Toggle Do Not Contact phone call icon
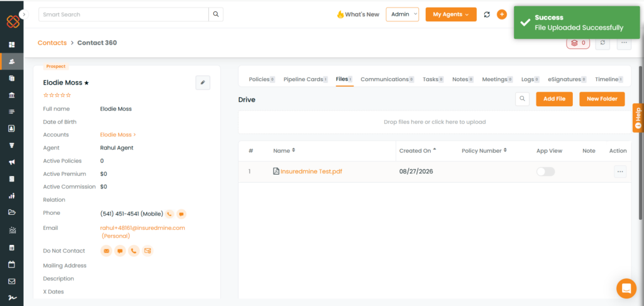The width and height of the screenshot is (644, 306). pyautogui.click(x=133, y=251)
